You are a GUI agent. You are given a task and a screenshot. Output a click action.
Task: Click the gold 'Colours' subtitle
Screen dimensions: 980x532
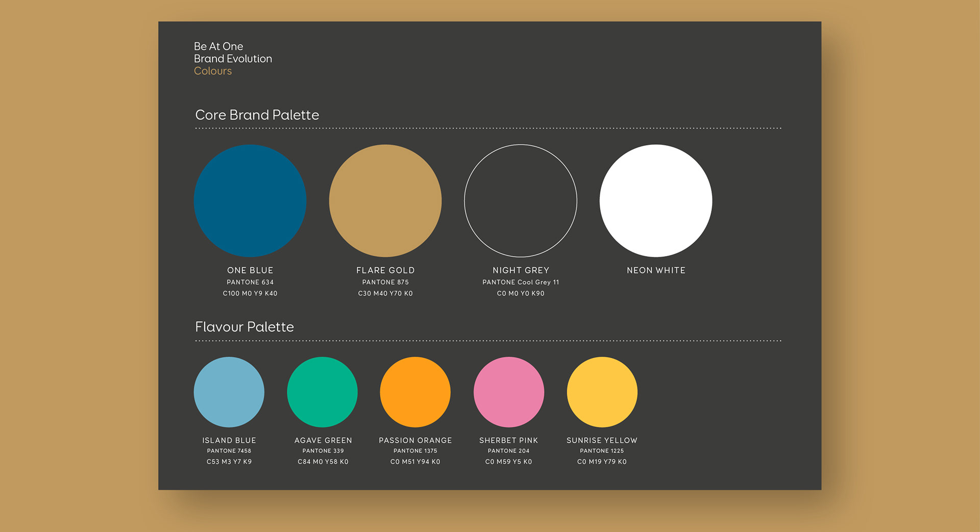coord(213,71)
